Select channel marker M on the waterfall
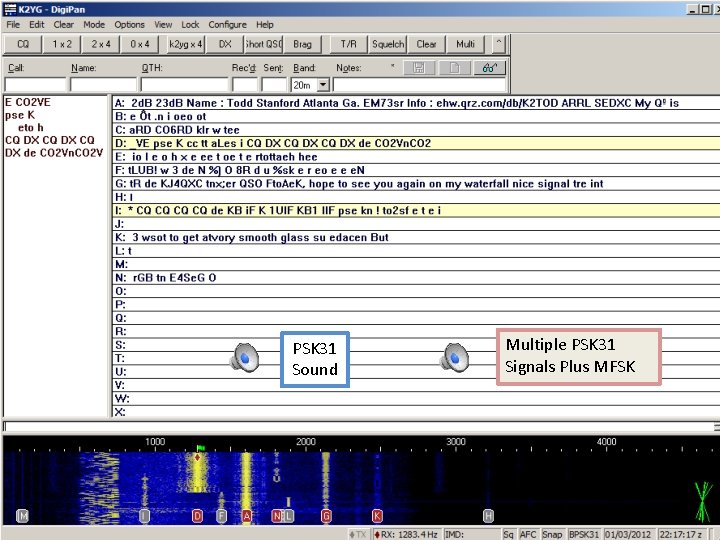This screenshot has width=720, height=540. (22, 516)
